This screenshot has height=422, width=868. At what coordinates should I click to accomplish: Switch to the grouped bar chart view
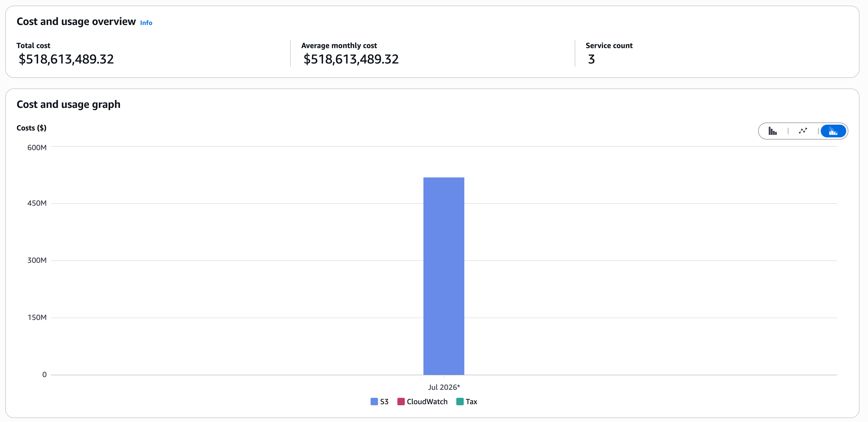[773, 131]
